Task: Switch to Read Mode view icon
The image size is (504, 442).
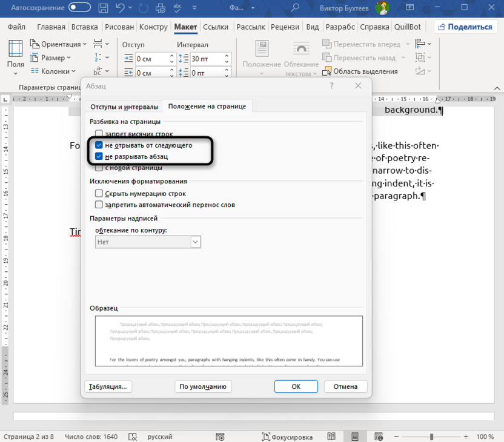Action: (x=331, y=437)
